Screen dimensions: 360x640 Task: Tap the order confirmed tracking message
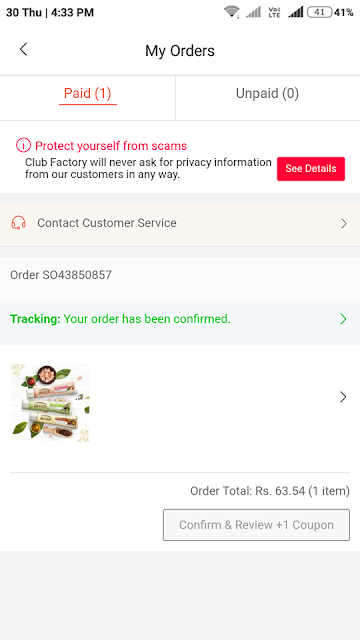click(x=120, y=319)
